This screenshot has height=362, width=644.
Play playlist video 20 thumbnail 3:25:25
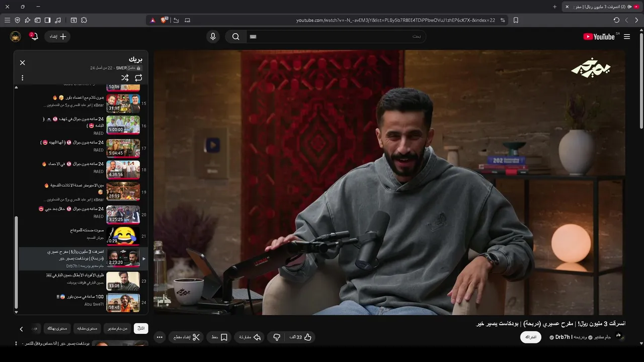point(123,214)
